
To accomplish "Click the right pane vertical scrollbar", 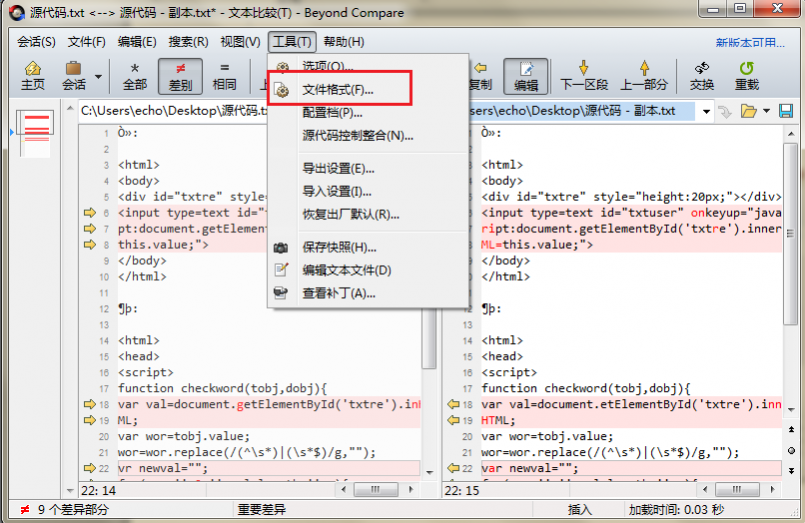I will pyautogui.click(x=791, y=234).
